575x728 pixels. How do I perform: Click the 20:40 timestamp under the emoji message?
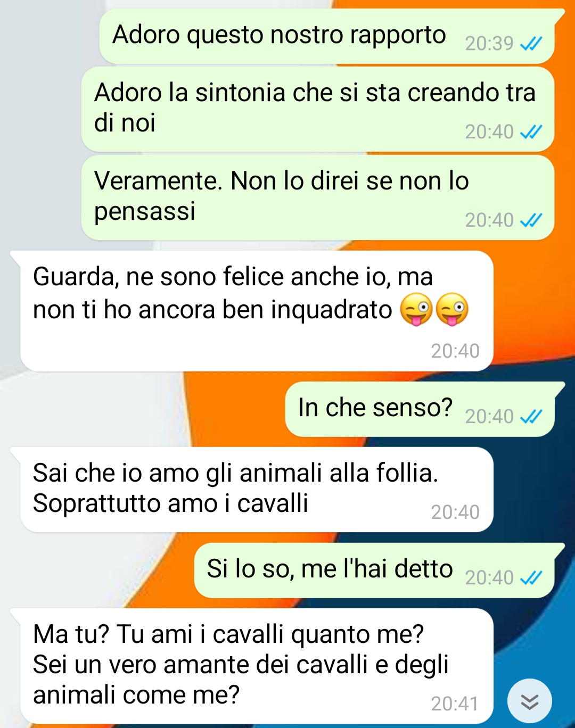(x=455, y=351)
